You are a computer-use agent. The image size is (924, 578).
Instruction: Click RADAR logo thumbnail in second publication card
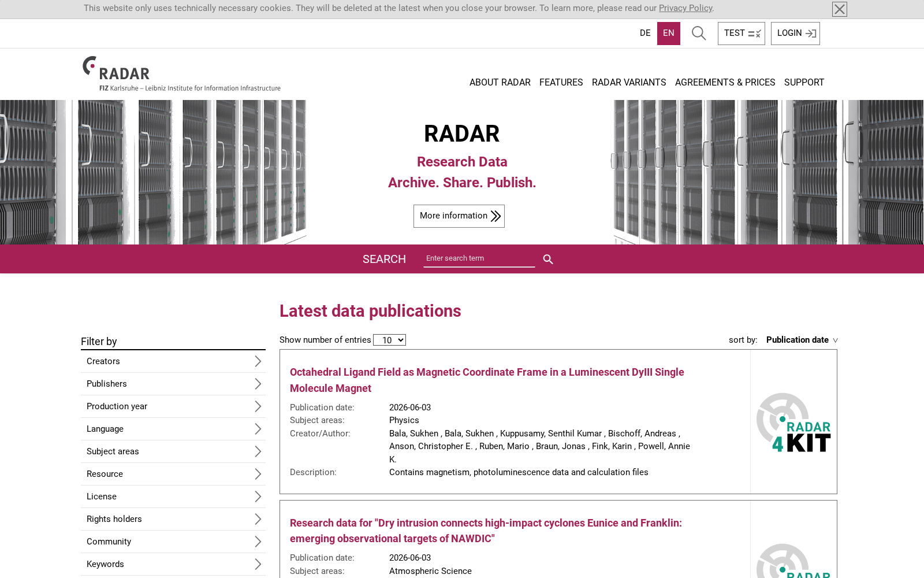pyautogui.click(x=793, y=561)
